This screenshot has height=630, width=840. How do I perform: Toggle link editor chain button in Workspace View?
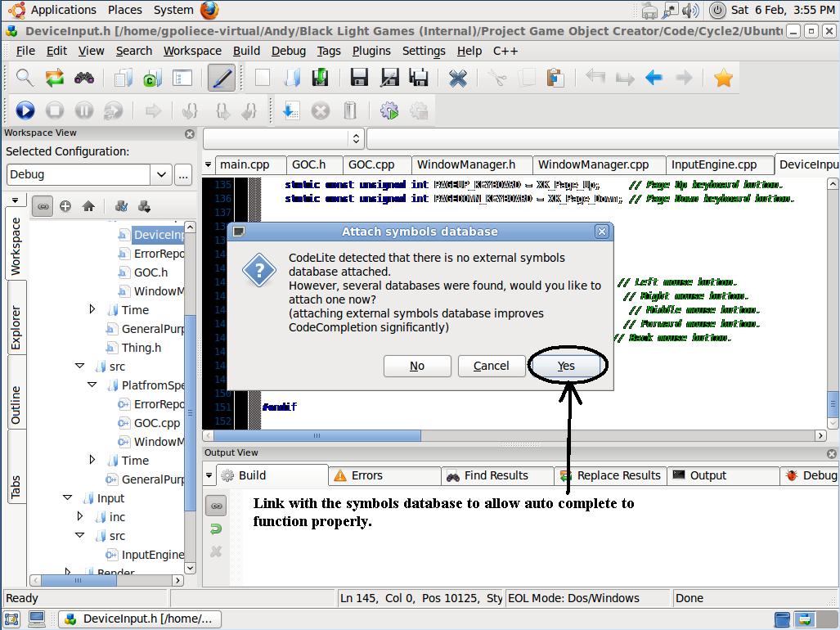point(43,206)
